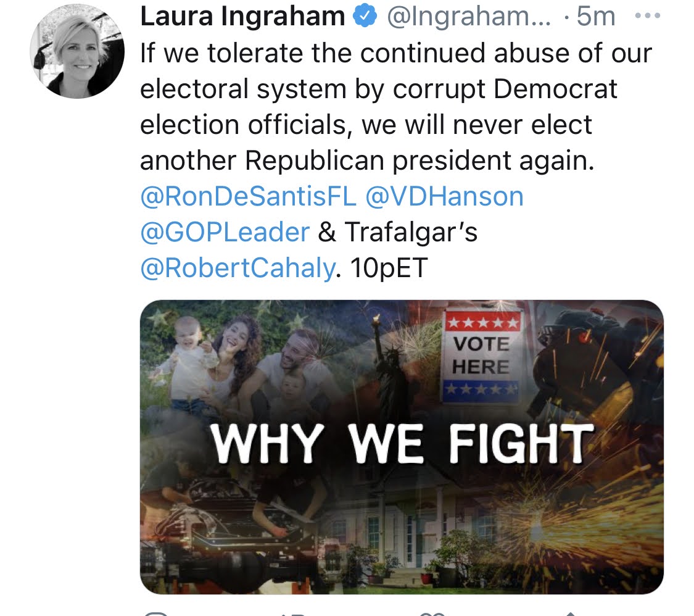Viewport: 694px width, 616px height.
Task: Click the '10pET' text in the tweet
Action: click(x=389, y=268)
